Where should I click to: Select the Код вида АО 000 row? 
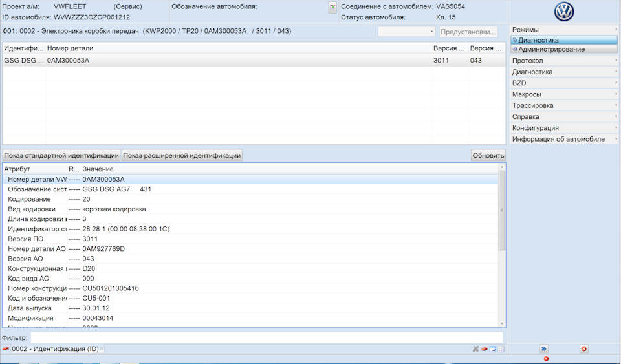250,278
